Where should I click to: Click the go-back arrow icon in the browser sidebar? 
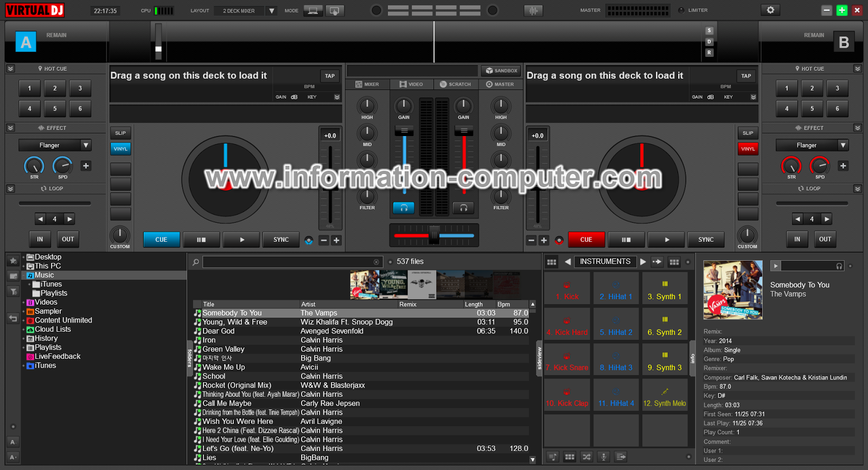(x=14, y=318)
